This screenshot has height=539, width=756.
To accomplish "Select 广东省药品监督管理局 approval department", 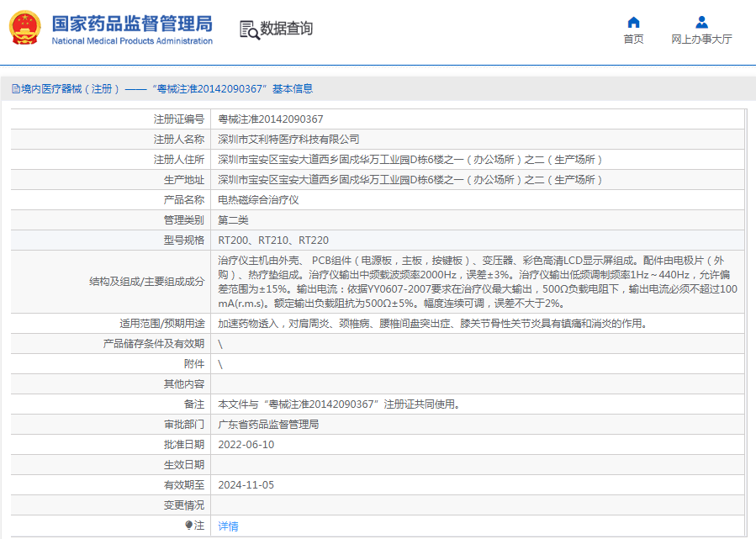I will [268, 425].
